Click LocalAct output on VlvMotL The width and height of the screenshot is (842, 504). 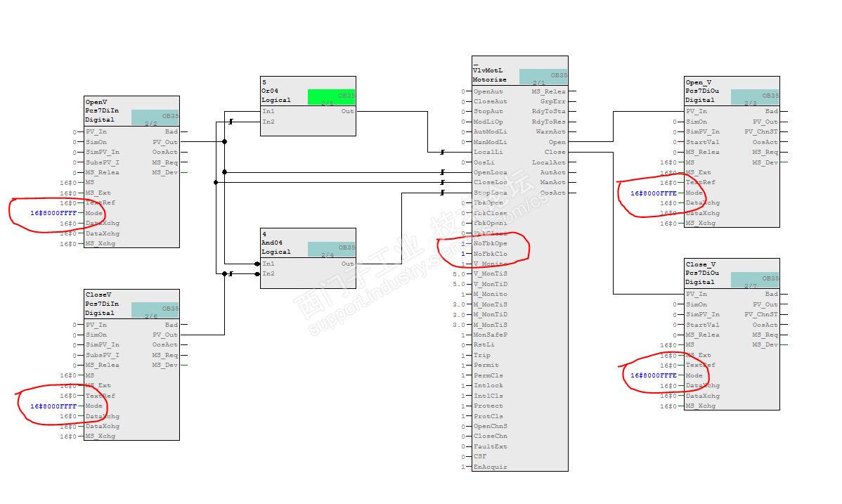point(549,162)
